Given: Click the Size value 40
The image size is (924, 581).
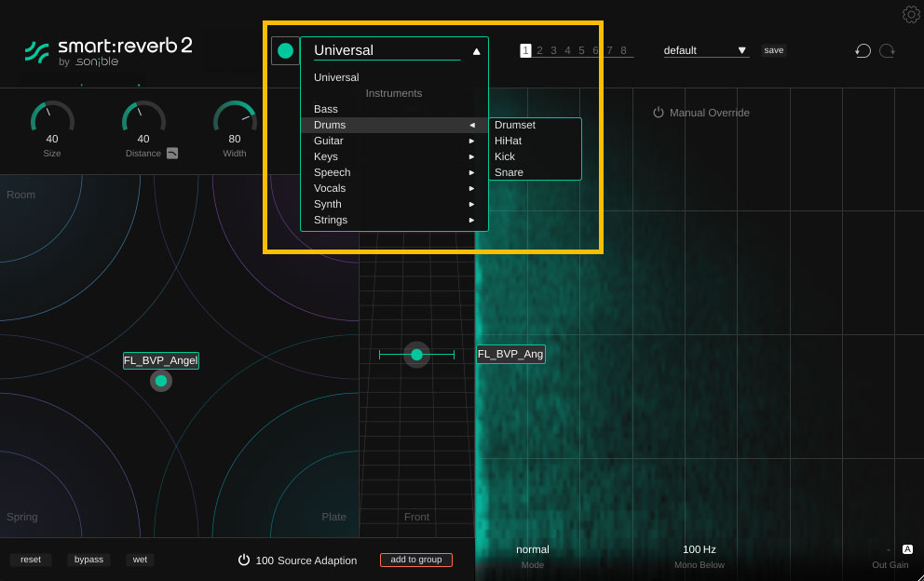Looking at the screenshot, I should [52, 139].
